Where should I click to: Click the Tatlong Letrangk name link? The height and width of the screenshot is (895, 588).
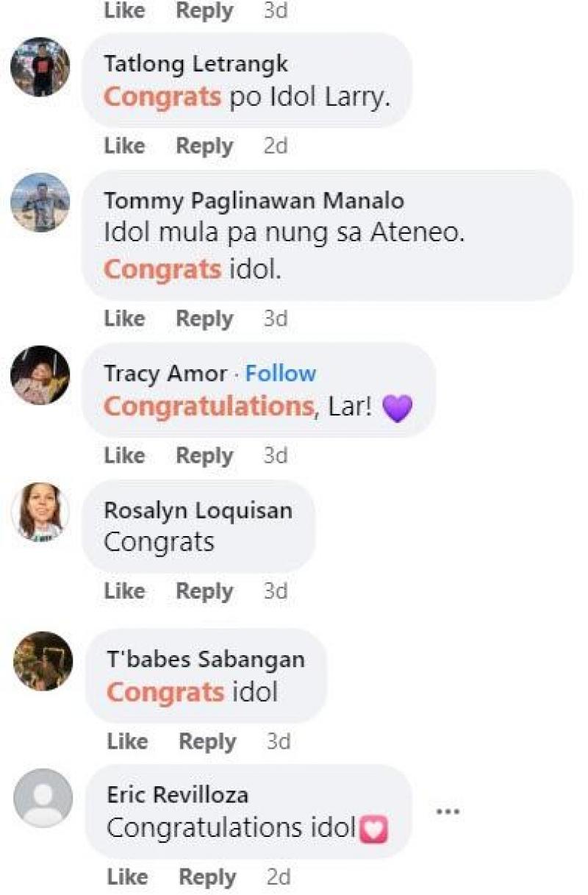pos(196,64)
